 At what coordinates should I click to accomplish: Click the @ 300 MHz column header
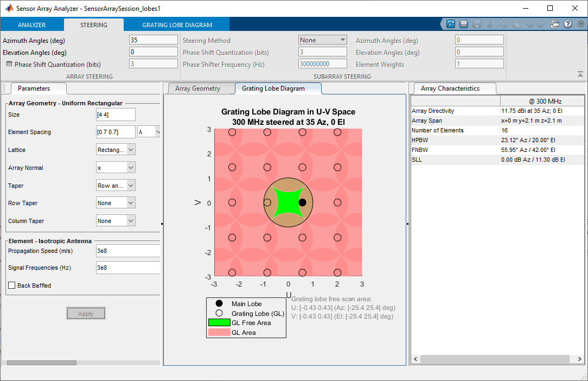pos(542,101)
